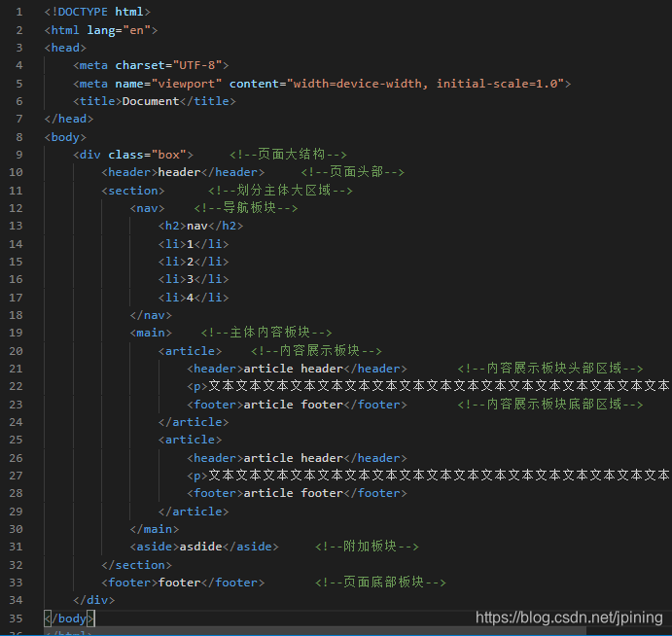Click line number 23 in the gutter
Viewport: 672px width, 636px height.
(16, 405)
